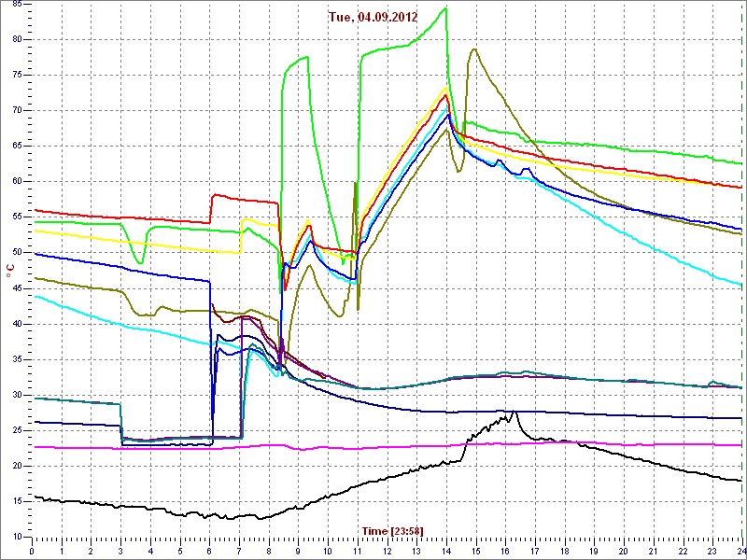This screenshot has width=747, height=560.
Task: Click the 50 value on temperature axis
Action: (x=16, y=252)
